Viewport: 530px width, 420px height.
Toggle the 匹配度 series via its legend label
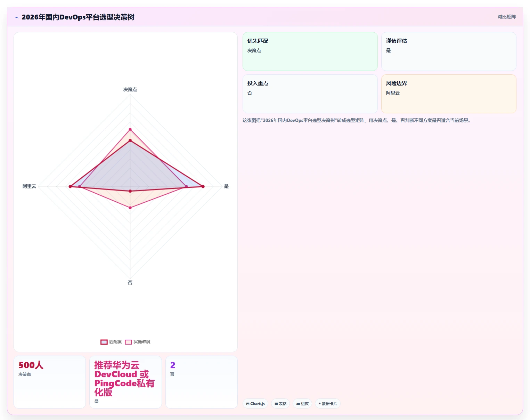click(x=115, y=342)
